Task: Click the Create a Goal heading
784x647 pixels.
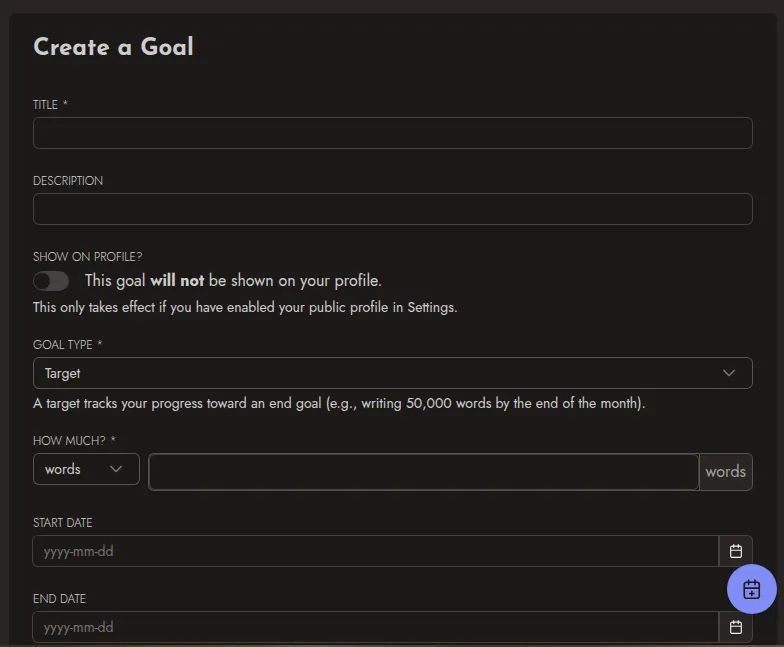Action: [114, 47]
